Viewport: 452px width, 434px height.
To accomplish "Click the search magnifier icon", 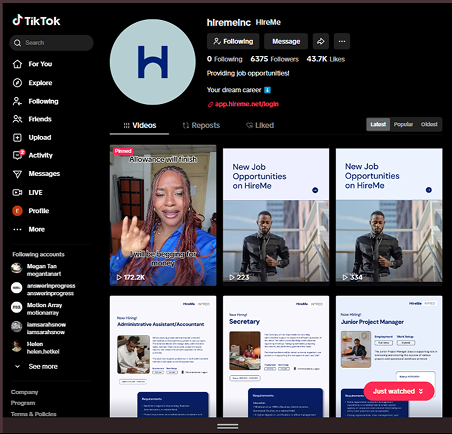I will pos(17,43).
